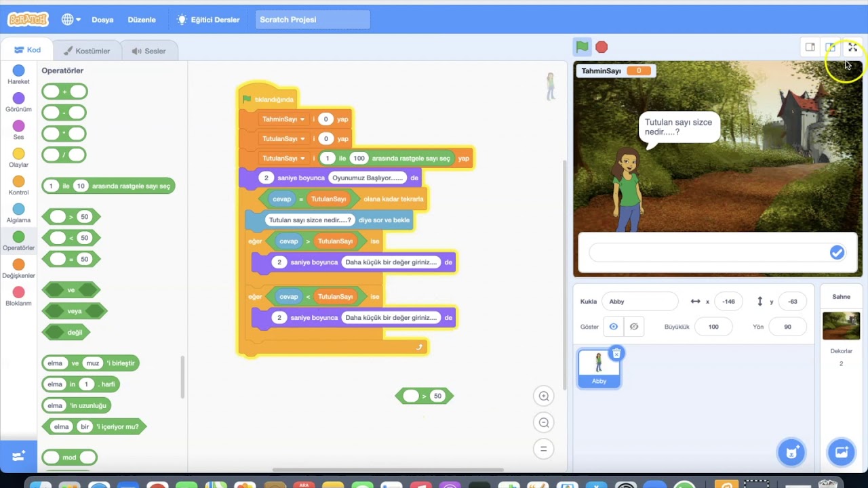Select the Kontrol block category
This screenshot has height=488, width=868.
(18, 186)
